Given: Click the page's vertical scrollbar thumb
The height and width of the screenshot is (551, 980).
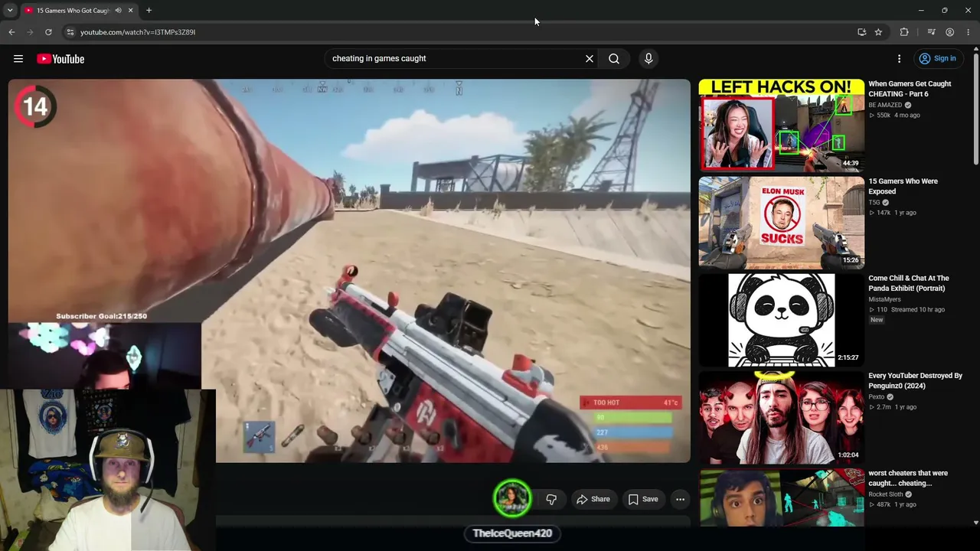Looking at the screenshot, I should pyautogui.click(x=975, y=107).
